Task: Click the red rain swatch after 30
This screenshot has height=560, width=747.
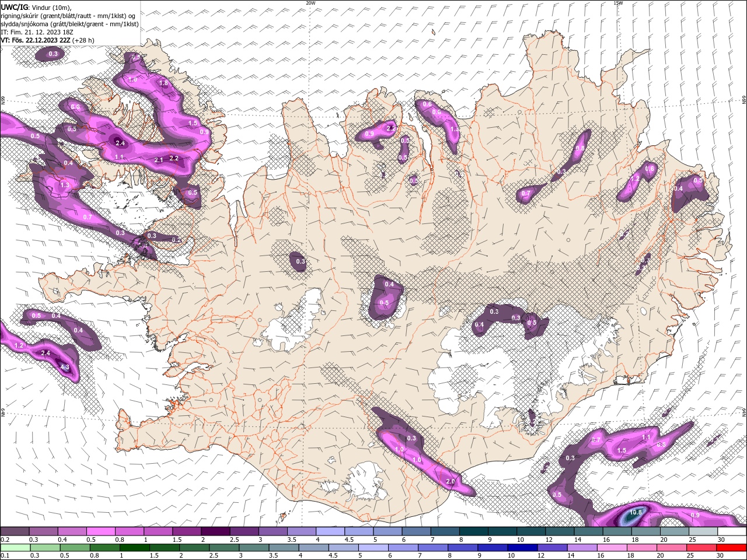Action: pyautogui.click(x=731, y=547)
